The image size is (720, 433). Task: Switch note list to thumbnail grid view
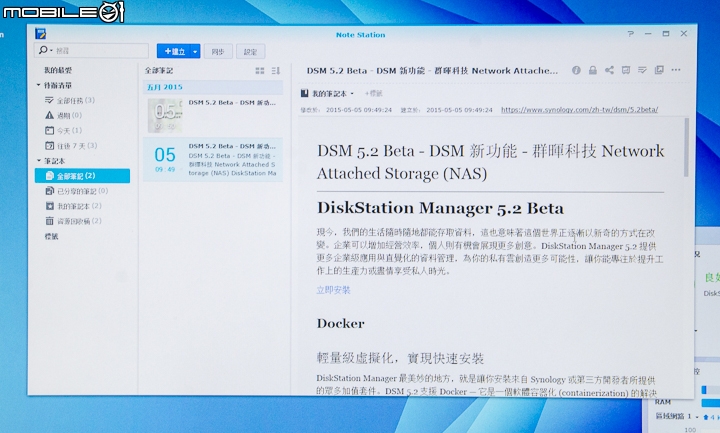pos(259,71)
